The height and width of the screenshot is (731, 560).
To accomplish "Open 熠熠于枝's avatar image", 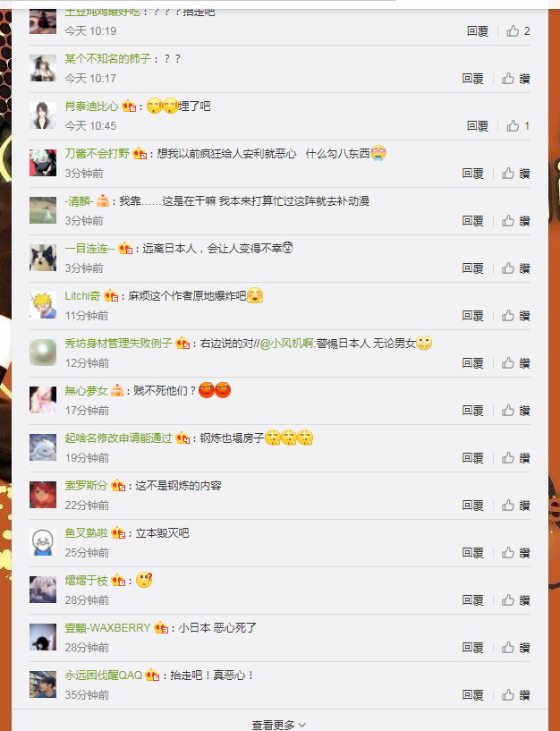I will coord(43,590).
